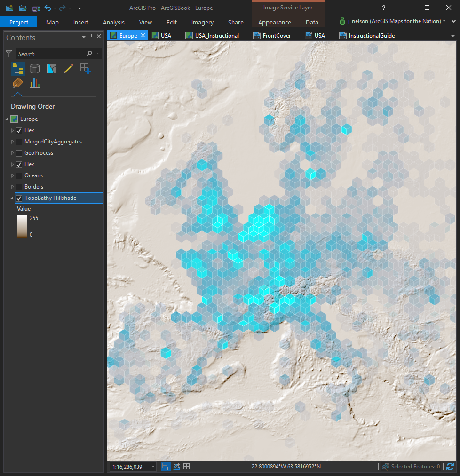
Task: Uncheck the TopoBathy Hillshade layer
Action: point(19,198)
